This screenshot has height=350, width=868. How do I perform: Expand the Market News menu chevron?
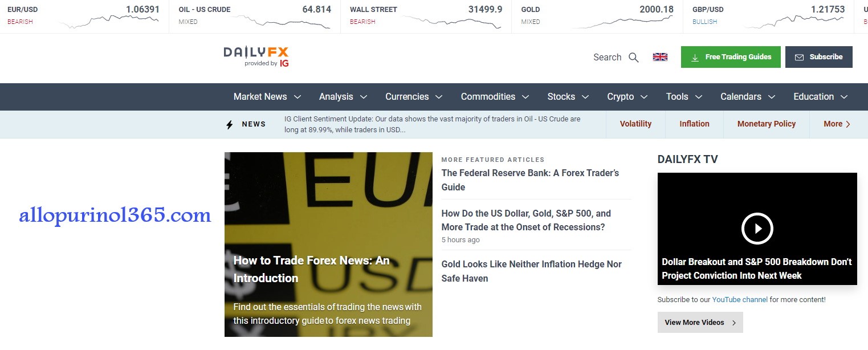click(297, 97)
